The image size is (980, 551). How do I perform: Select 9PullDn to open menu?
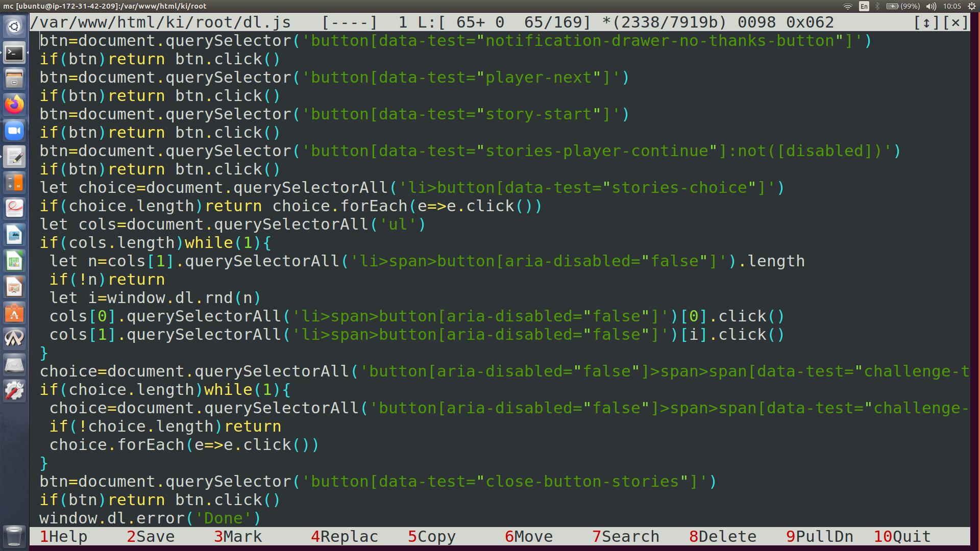(820, 537)
